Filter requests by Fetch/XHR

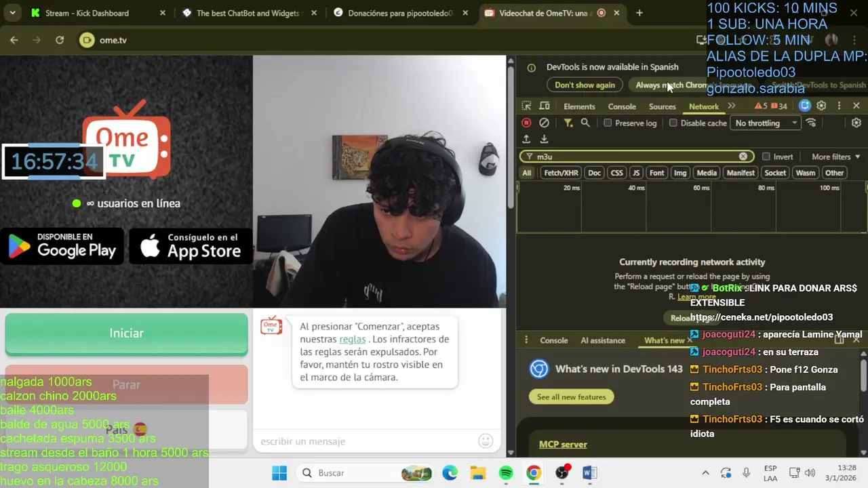561,173
